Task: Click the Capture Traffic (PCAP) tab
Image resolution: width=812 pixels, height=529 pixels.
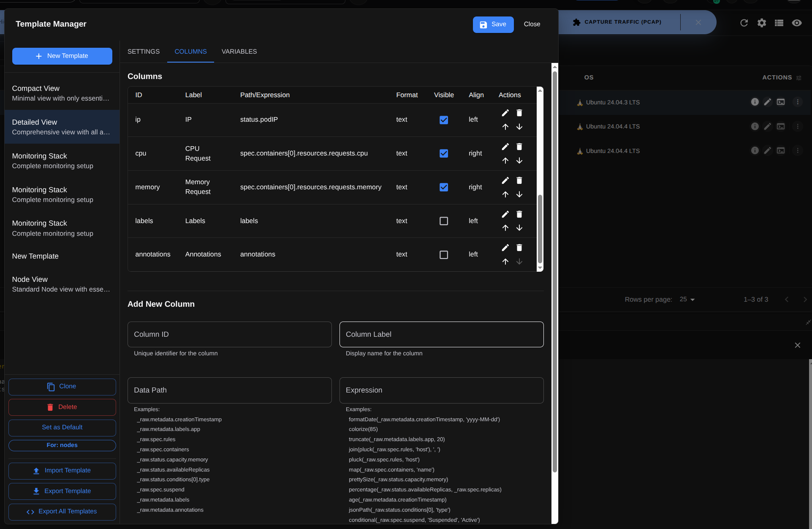Action: [623, 22]
